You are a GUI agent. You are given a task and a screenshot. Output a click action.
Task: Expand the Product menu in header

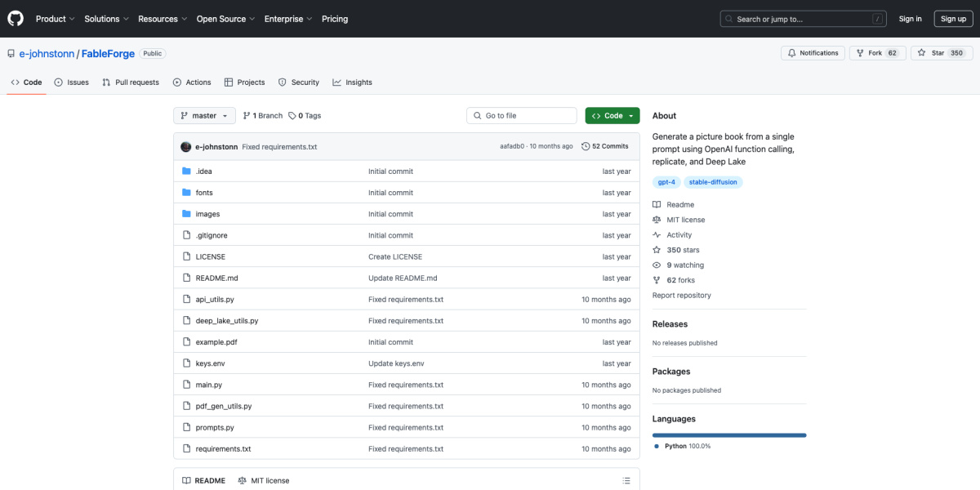55,19
